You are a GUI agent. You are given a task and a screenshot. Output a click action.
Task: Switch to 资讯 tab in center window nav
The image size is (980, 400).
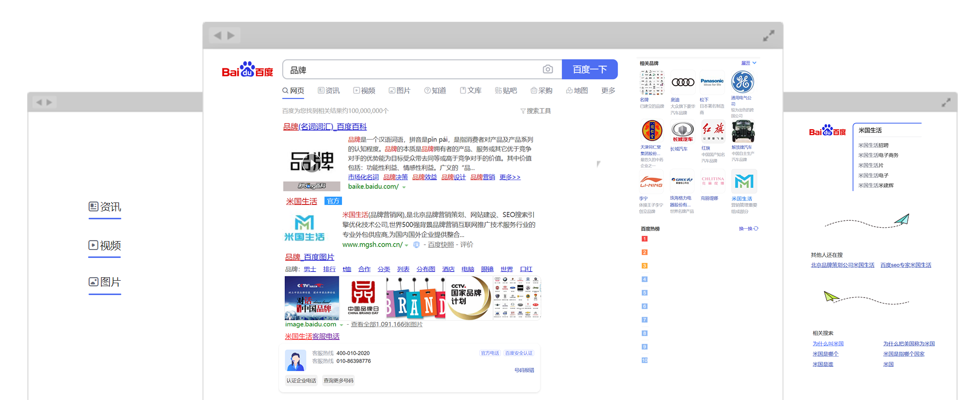coord(329,91)
